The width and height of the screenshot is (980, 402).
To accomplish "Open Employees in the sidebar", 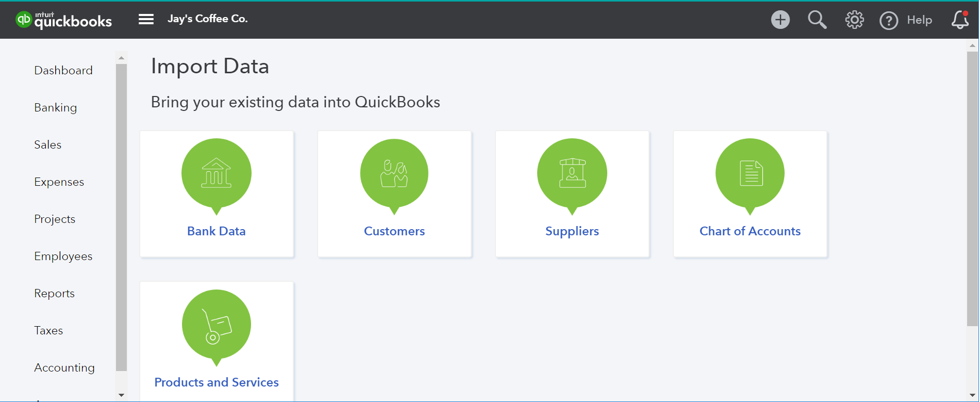I will [63, 256].
